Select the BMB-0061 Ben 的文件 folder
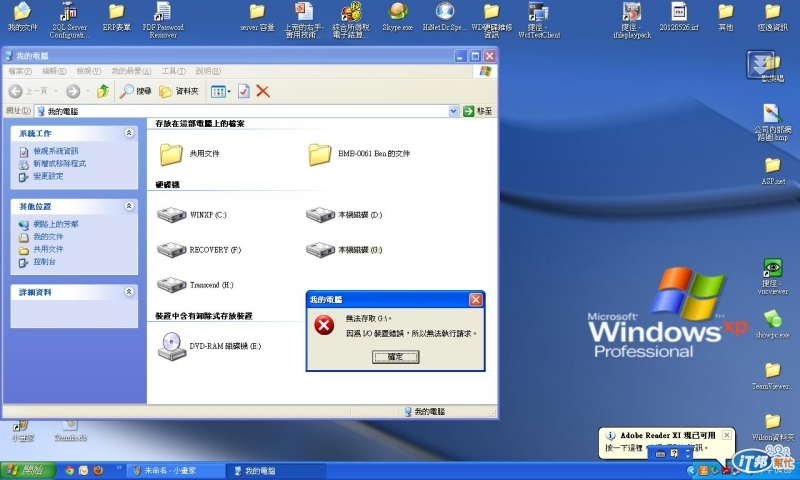The height and width of the screenshot is (480, 800). coord(359,154)
